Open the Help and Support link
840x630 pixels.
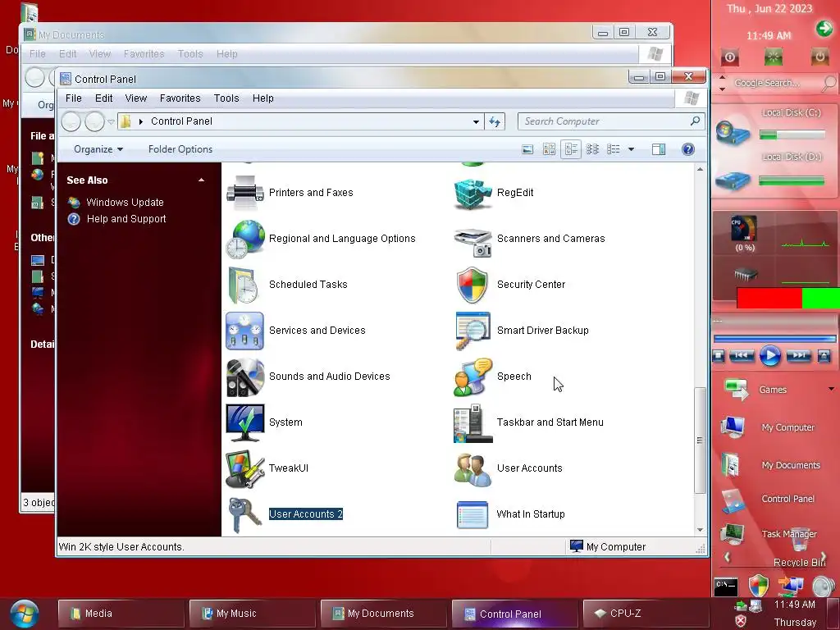(x=126, y=219)
